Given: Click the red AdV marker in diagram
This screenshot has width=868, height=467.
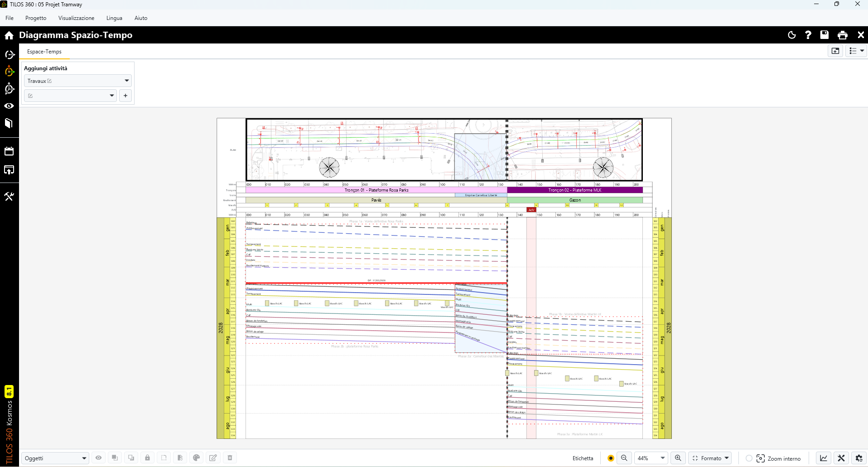Looking at the screenshot, I should click(x=531, y=210).
